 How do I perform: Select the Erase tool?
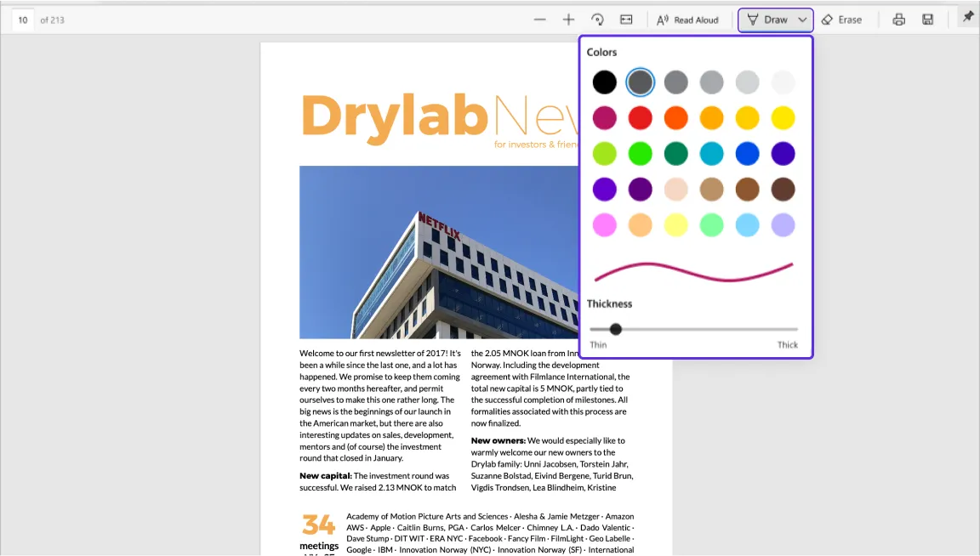click(x=842, y=20)
